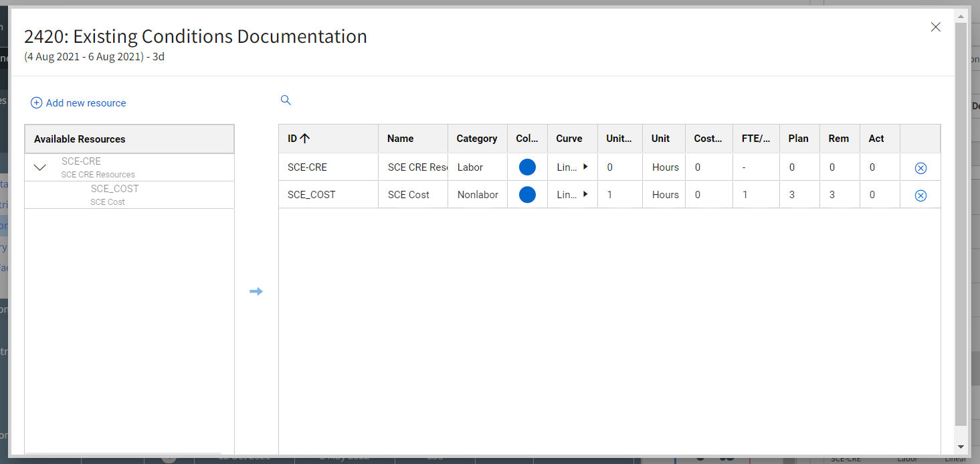Pick color swatch for SCE-CRE row

(x=527, y=167)
